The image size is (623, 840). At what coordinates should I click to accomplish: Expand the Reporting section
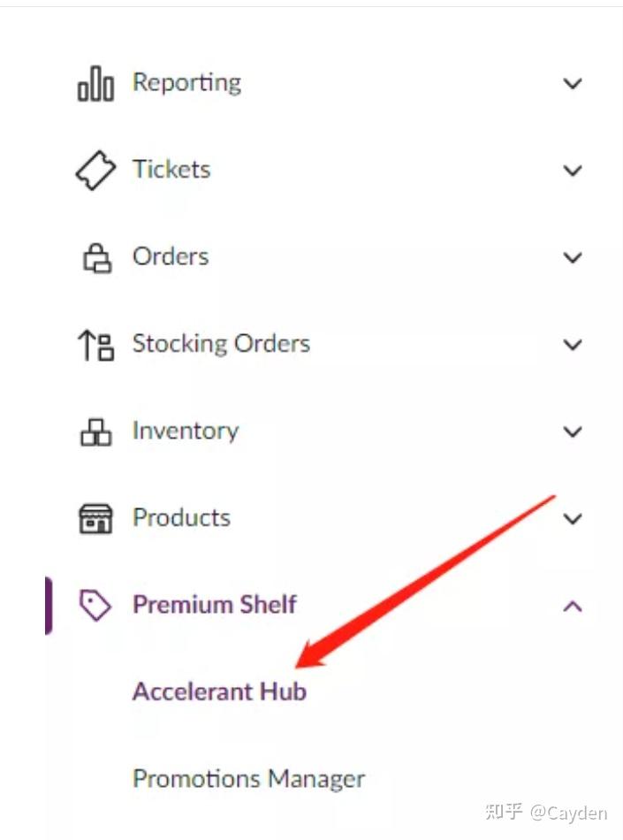pyautogui.click(x=573, y=84)
